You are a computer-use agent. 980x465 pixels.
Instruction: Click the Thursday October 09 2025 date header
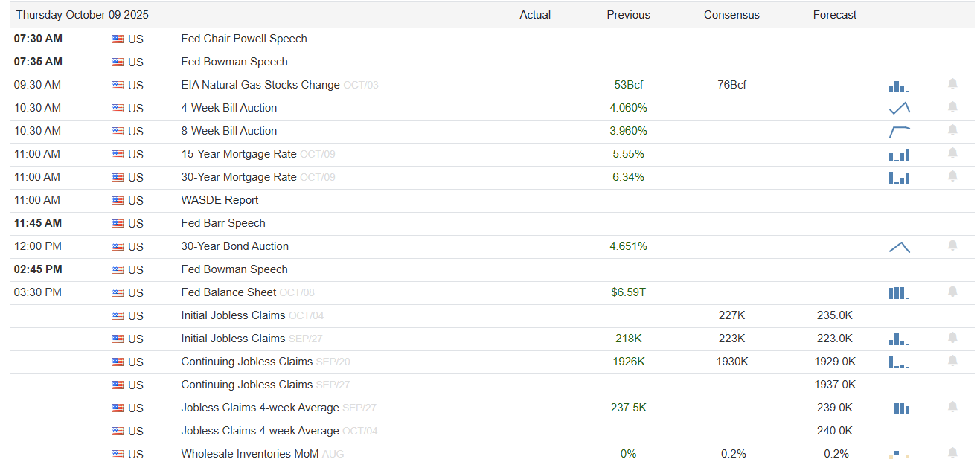point(82,15)
